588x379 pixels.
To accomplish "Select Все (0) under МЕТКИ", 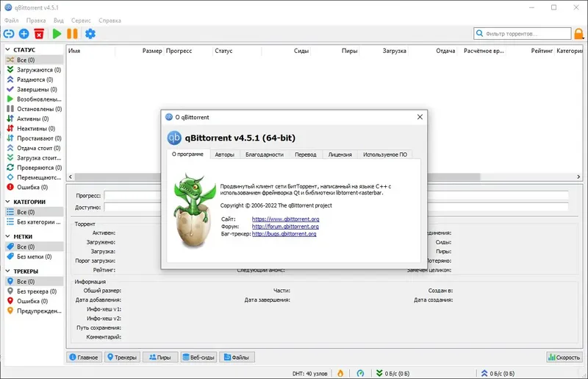I will coord(34,247).
